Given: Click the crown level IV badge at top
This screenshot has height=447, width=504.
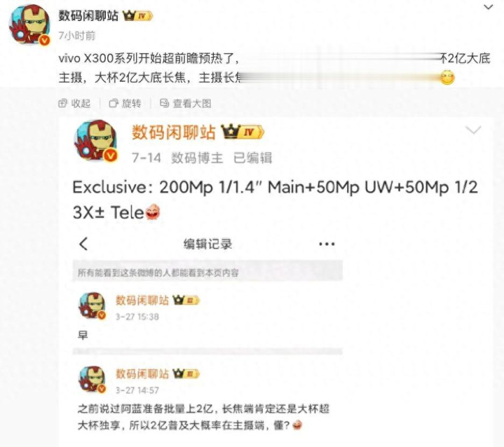Looking at the screenshot, I should coord(137,15).
